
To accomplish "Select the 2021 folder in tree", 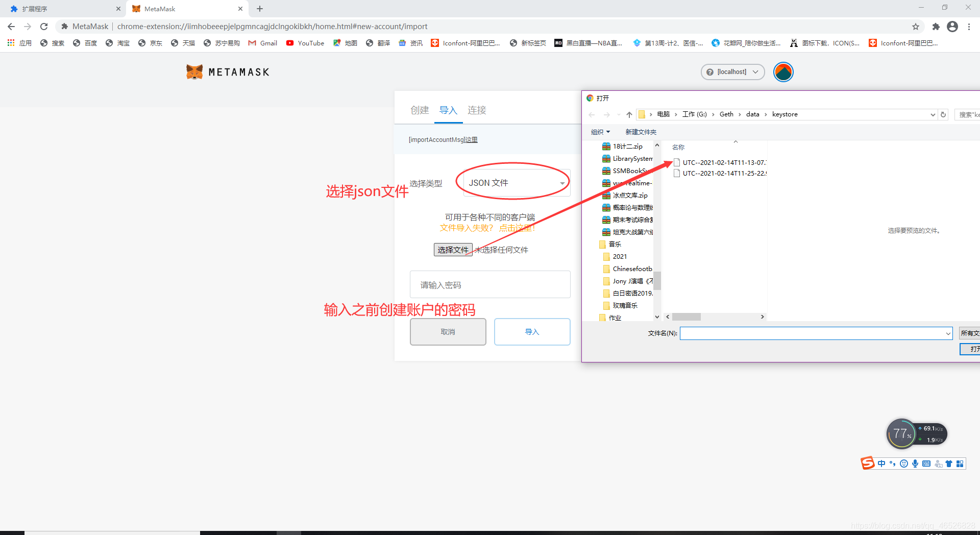I will click(615, 257).
